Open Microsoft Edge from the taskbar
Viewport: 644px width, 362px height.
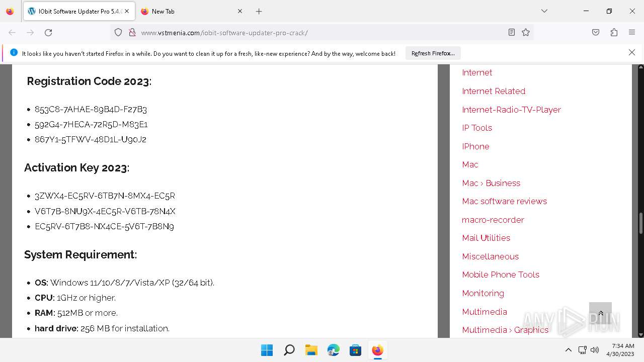[x=333, y=350]
